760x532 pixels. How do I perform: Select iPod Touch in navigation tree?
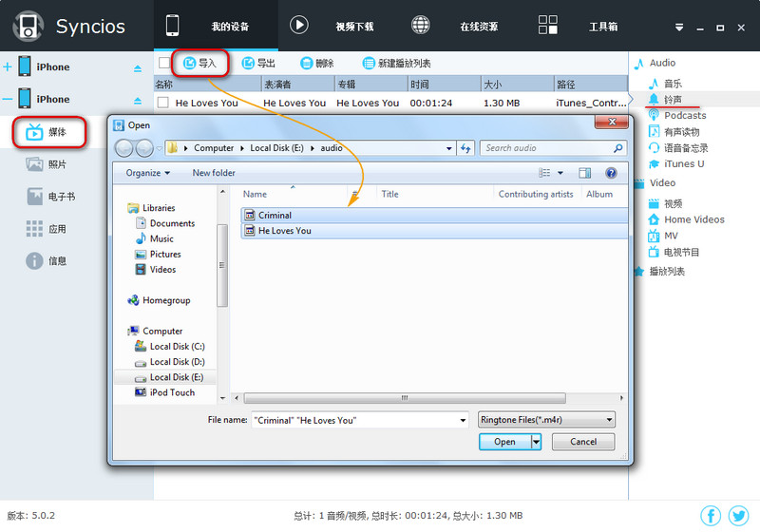165,392
